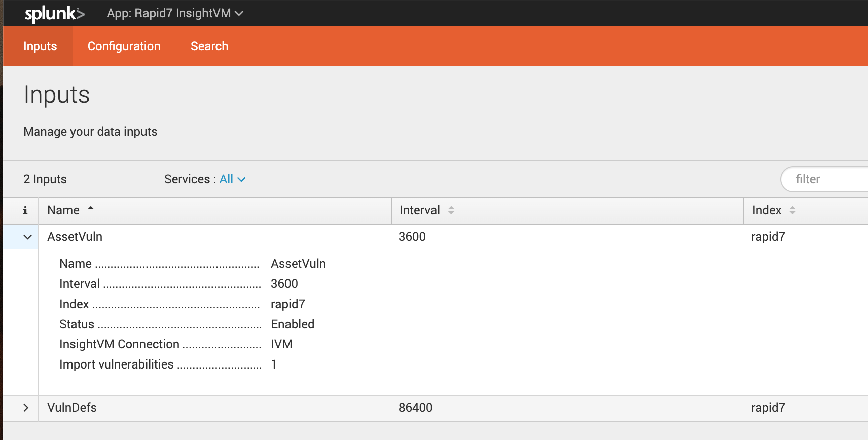Click the 3600 interval value in AssetVuln row
Screen dimensions: 868x440
412,237
